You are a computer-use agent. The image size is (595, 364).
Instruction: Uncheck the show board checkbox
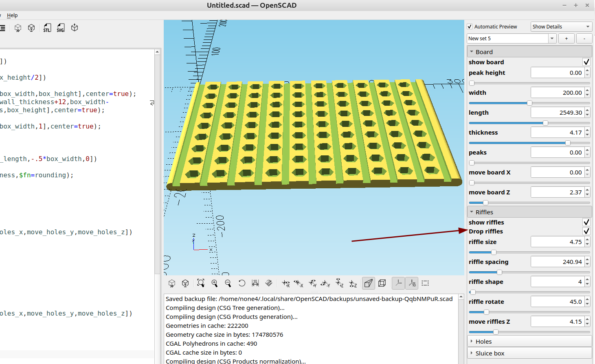586,62
